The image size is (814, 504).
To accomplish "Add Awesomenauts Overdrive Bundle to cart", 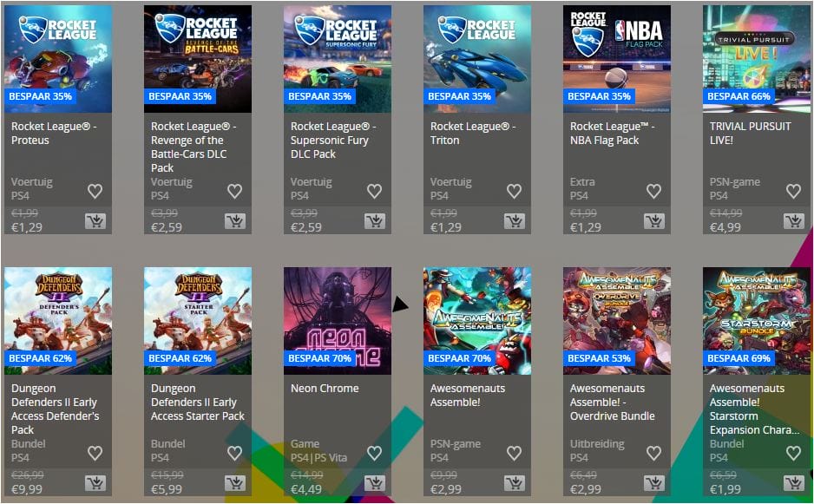I will pos(654,484).
